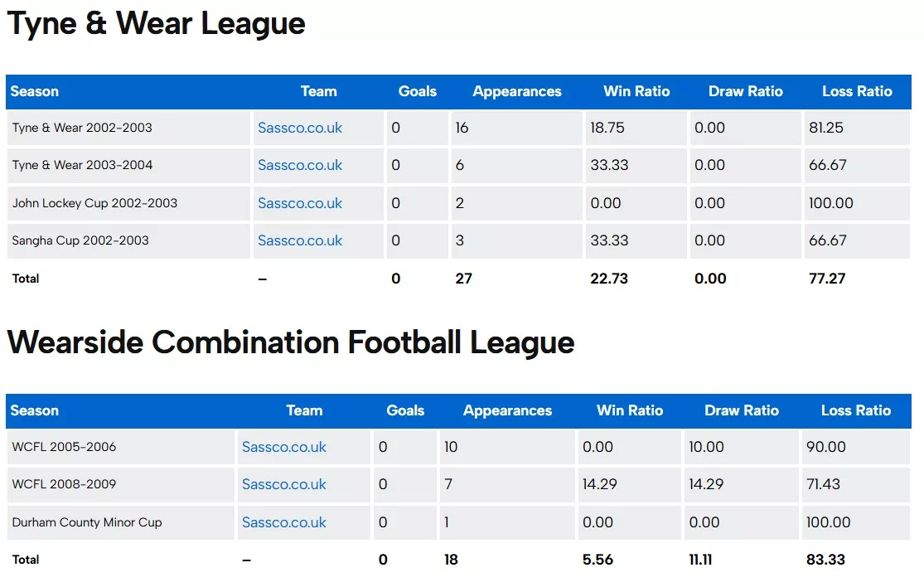Select the John Lockey Cup 2002-2003 season cell
924x587 pixels.
(94, 203)
